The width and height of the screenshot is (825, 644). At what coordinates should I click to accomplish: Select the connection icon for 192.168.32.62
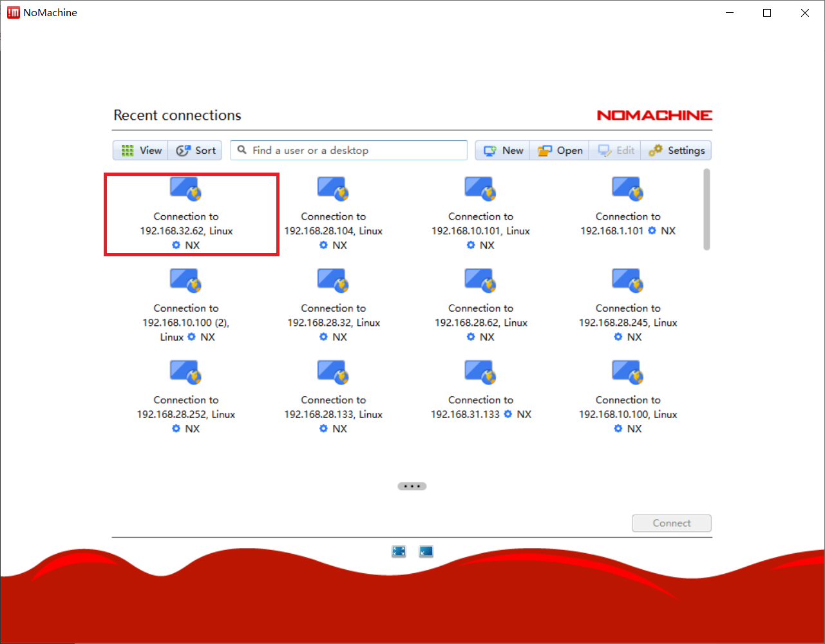pos(186,189)
